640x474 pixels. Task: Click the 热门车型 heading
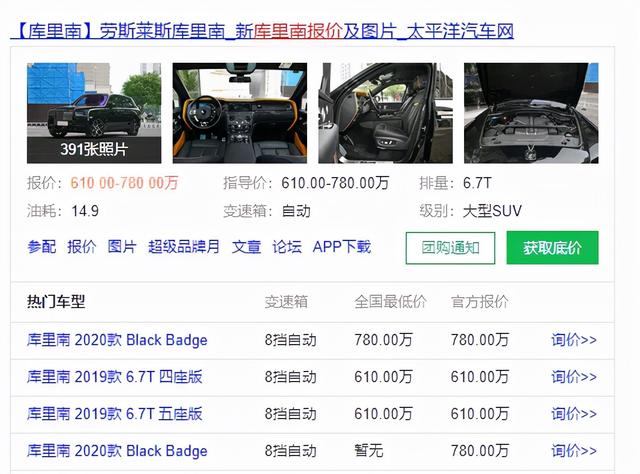point(56,302)
